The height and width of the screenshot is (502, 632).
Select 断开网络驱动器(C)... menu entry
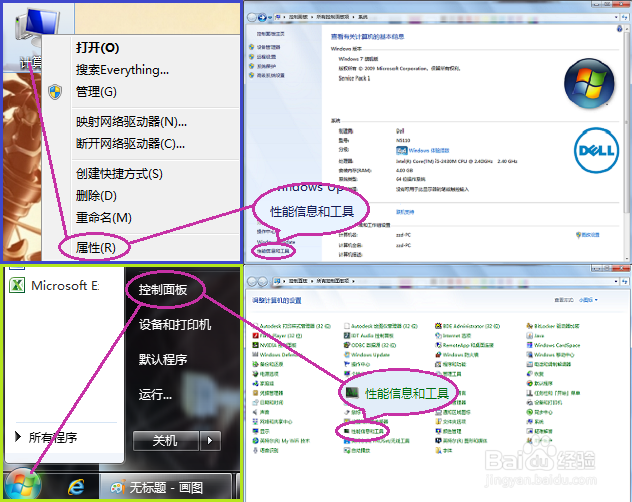(x=131, y=144)
